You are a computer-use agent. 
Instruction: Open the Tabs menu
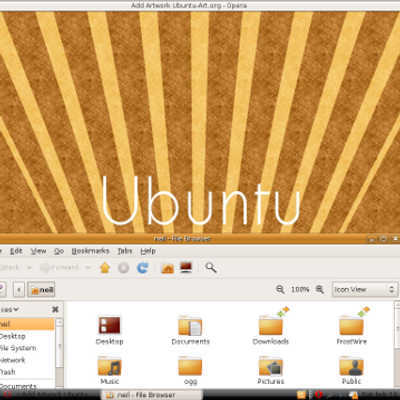click(125, 251)
